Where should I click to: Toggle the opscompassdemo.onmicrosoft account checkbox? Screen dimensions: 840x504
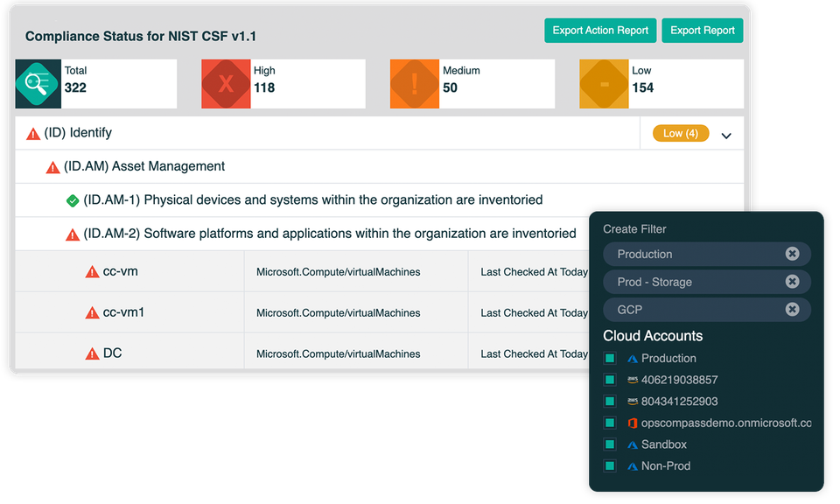click(x=610, y=423)
